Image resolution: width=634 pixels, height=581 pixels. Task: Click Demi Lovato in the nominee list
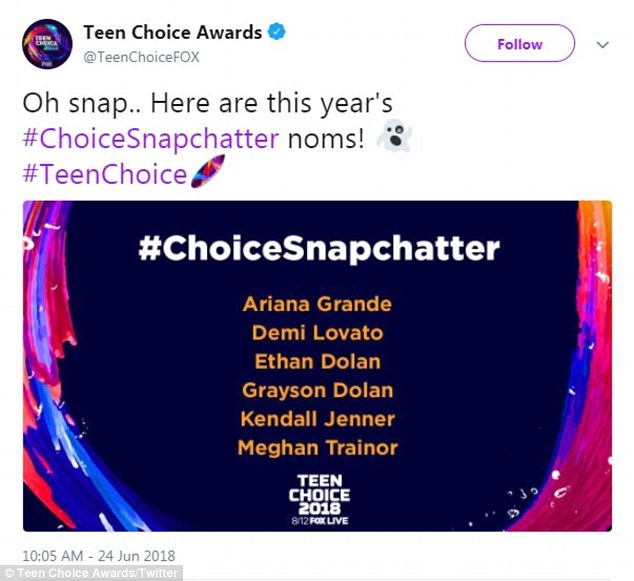(317, 332)
